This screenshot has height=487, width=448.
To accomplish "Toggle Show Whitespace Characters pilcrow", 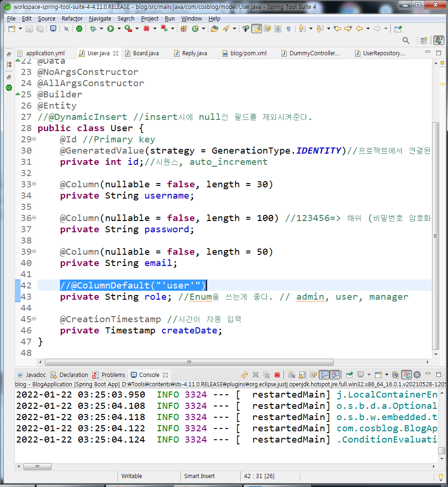I will (x=289, y=29).
